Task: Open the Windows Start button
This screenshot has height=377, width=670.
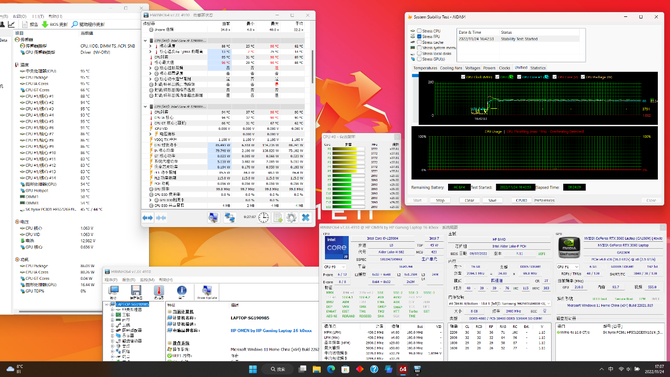Action: 253,369
